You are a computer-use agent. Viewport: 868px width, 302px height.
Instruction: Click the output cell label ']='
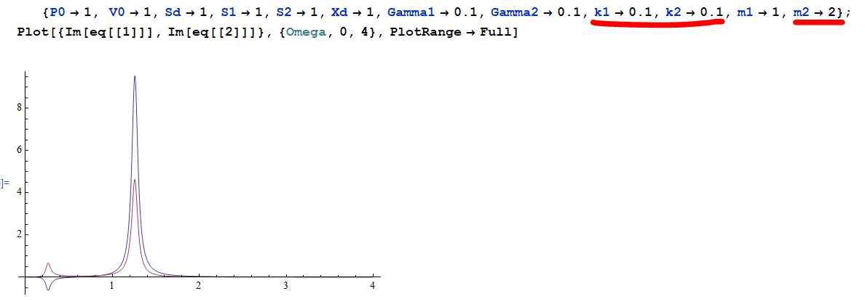tap(4, 183)
